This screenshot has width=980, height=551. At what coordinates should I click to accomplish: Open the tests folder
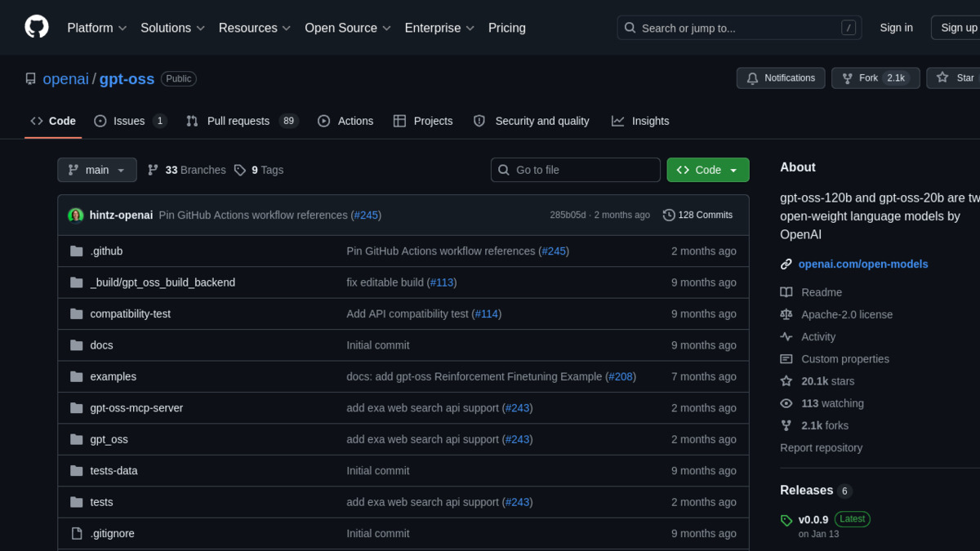coord(101,502)
